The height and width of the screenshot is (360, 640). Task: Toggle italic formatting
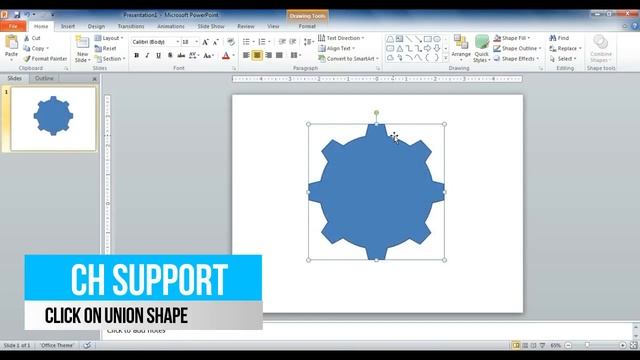(x=147, y=55)
